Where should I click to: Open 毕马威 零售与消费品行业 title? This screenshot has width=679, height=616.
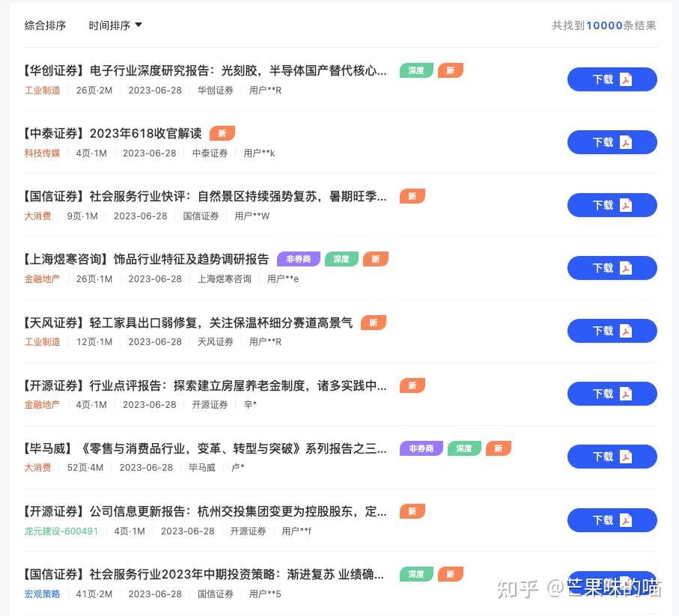pos(205,448)
